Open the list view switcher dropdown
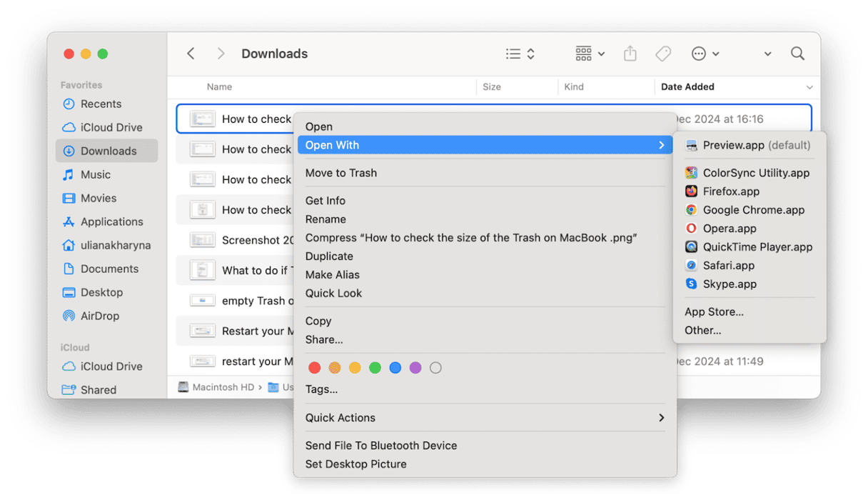The image size is (868, 500). click(520, 54)
